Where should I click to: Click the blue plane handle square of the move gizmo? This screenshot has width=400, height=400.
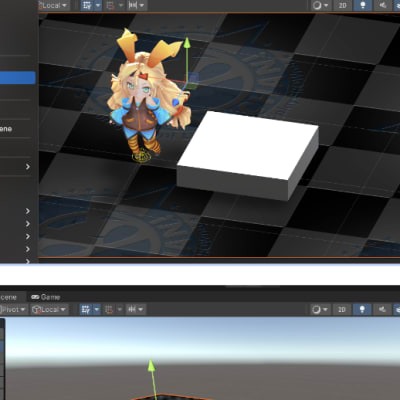click(193, 78)
